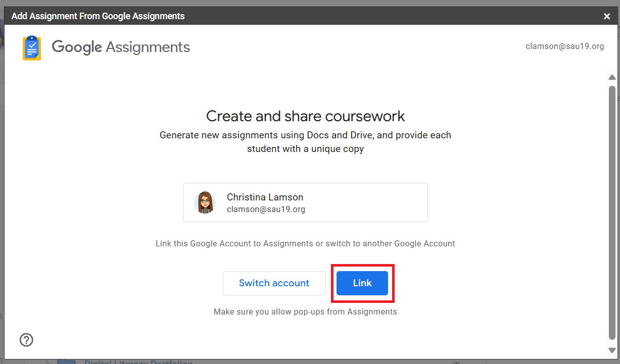Click the Google Assignments wordmark text
The image size is (620, 364).
pyautogui.click(x=121, y=47)
